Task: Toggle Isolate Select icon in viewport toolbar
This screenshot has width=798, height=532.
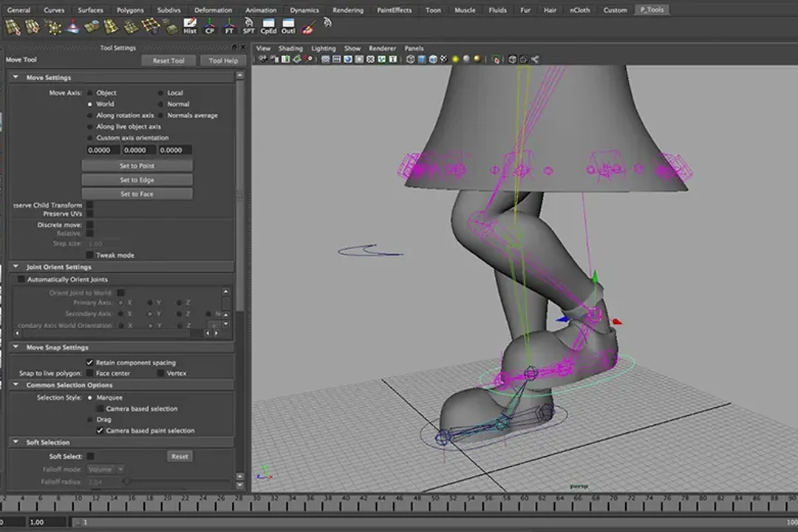Action: [x=497, y=60]
